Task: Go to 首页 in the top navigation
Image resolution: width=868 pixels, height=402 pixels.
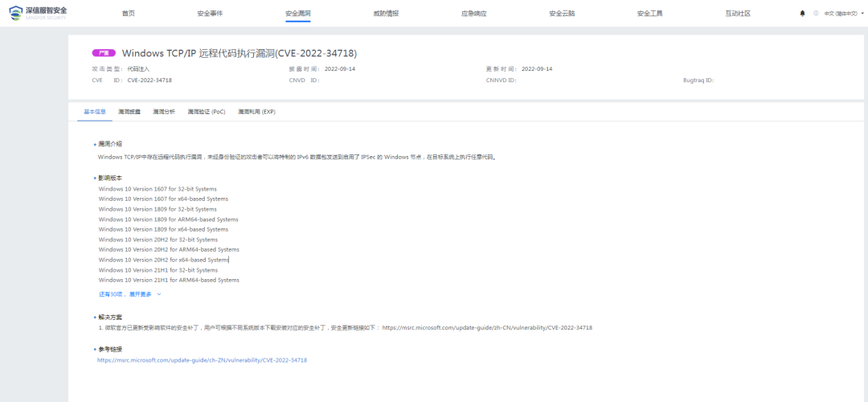Action: [x=129, y=14]
